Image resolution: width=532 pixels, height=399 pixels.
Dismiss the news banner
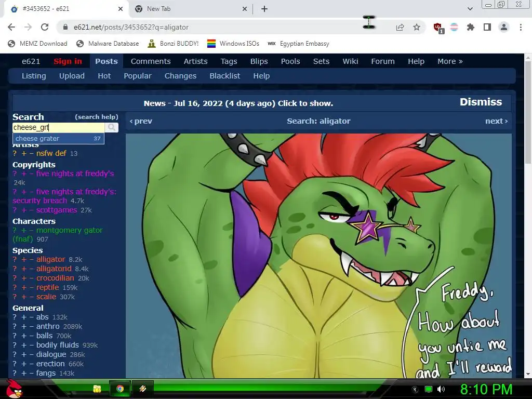click(481, 102)
